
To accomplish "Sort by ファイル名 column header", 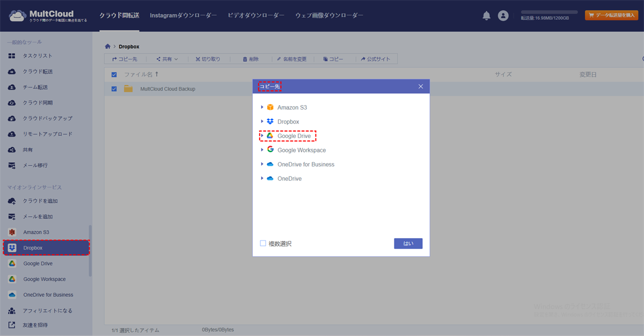I will pos(141,75).
